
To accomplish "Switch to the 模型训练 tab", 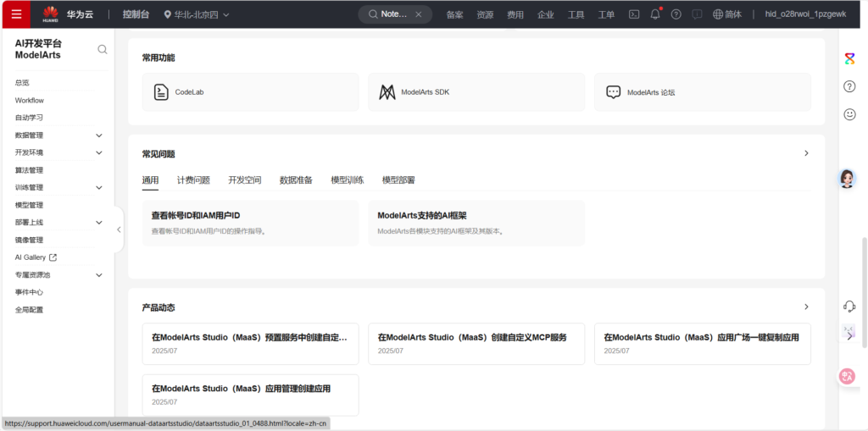I will [x=347, y=180].
